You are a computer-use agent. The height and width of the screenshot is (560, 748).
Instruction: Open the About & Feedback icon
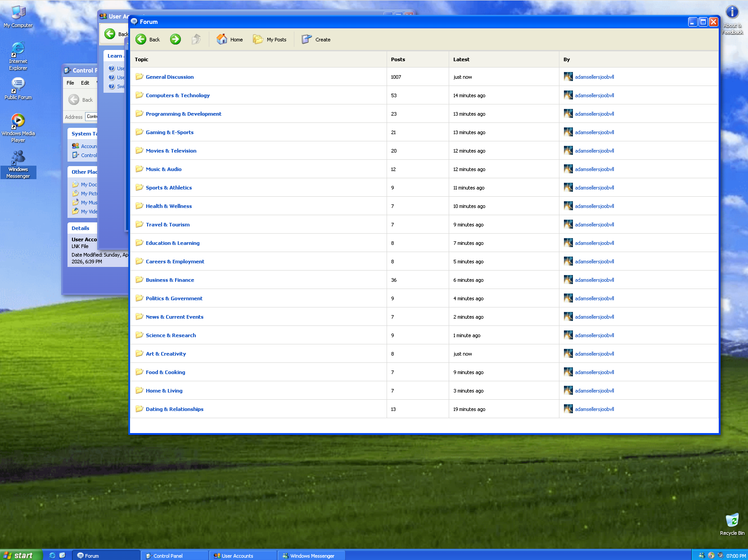[x=732, y=19]
